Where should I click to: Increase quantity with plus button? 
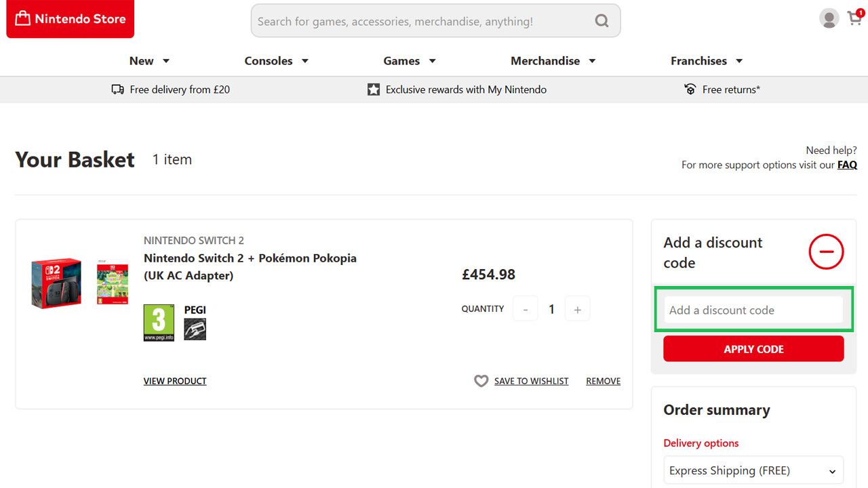tap(578, 309)
